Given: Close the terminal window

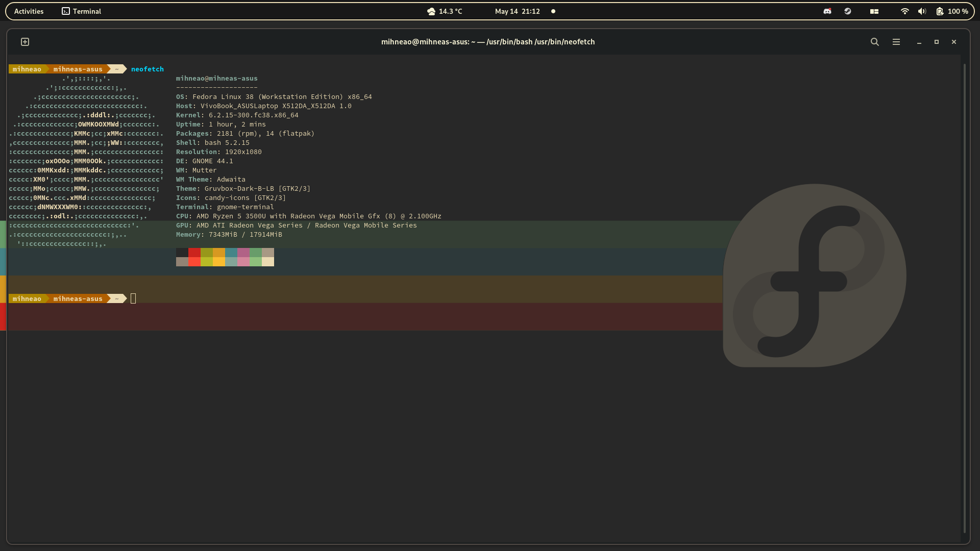Looking at the screenshot, I should pos(953,42).
